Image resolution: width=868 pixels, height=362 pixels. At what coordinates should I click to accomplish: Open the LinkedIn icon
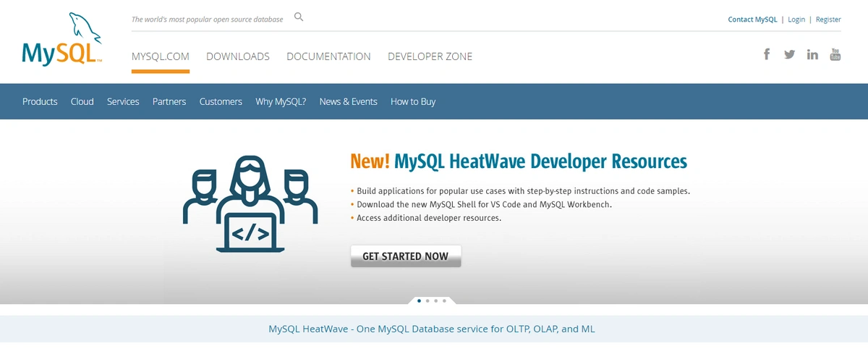pos(812,54)
